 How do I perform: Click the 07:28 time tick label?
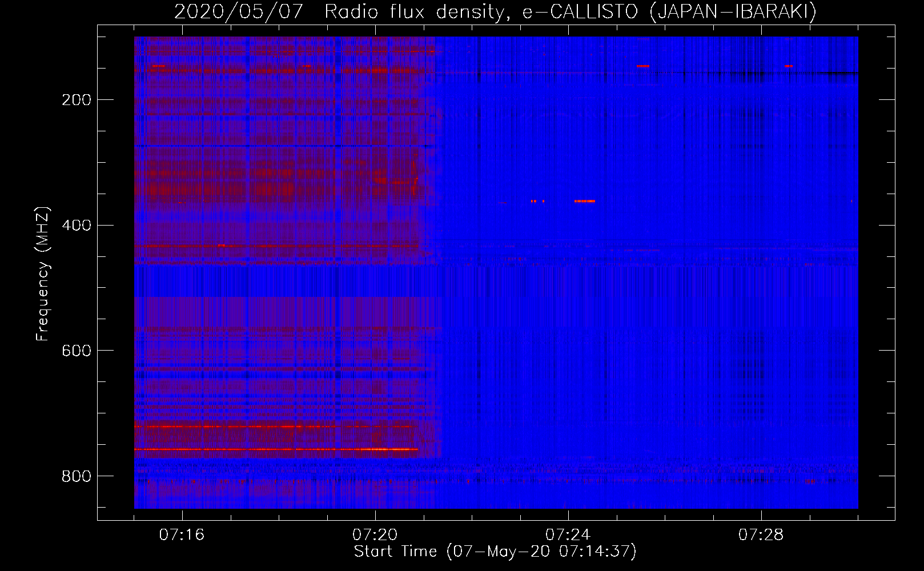(761, 535)
